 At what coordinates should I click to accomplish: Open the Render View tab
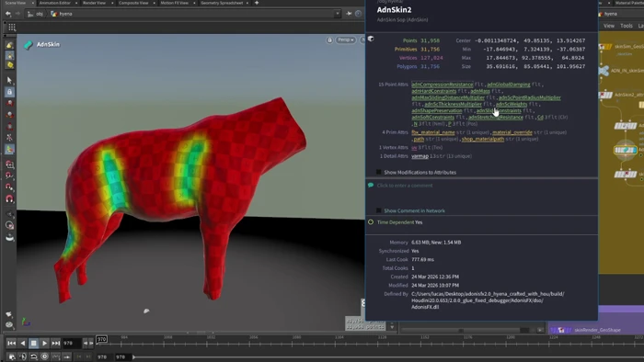(94, 3)
